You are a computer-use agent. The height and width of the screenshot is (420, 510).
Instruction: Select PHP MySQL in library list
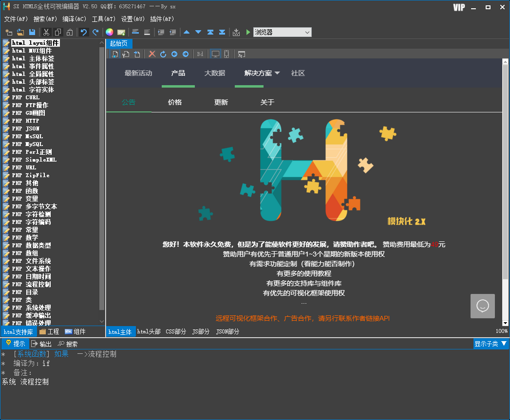click(x=28, y=144)
